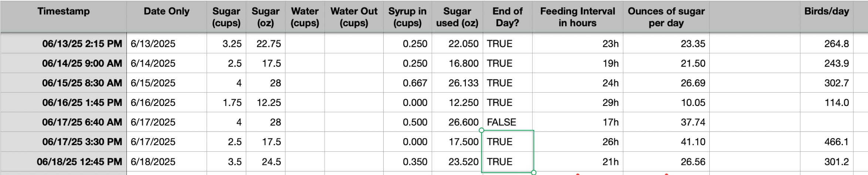
Task: Select the empty Birds/day cell for 6:40 AM row
Action: click(x=827, y=122)
